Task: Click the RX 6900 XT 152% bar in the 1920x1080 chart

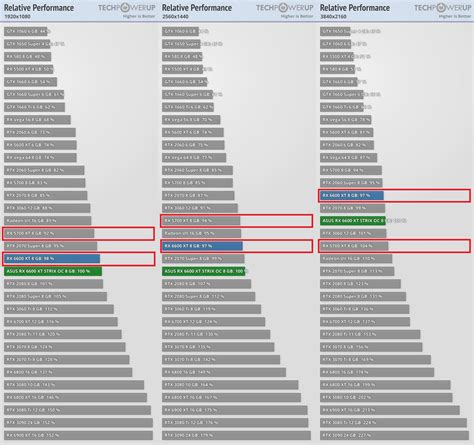Action: click(x=79, y=435)
